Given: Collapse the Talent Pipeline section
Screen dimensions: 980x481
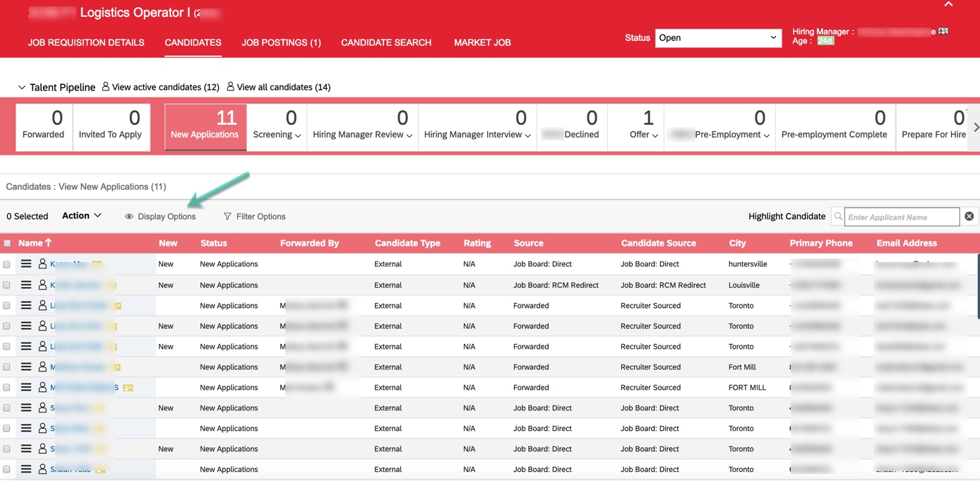Looking at the screenshot, I should click(x=22, y=88).
